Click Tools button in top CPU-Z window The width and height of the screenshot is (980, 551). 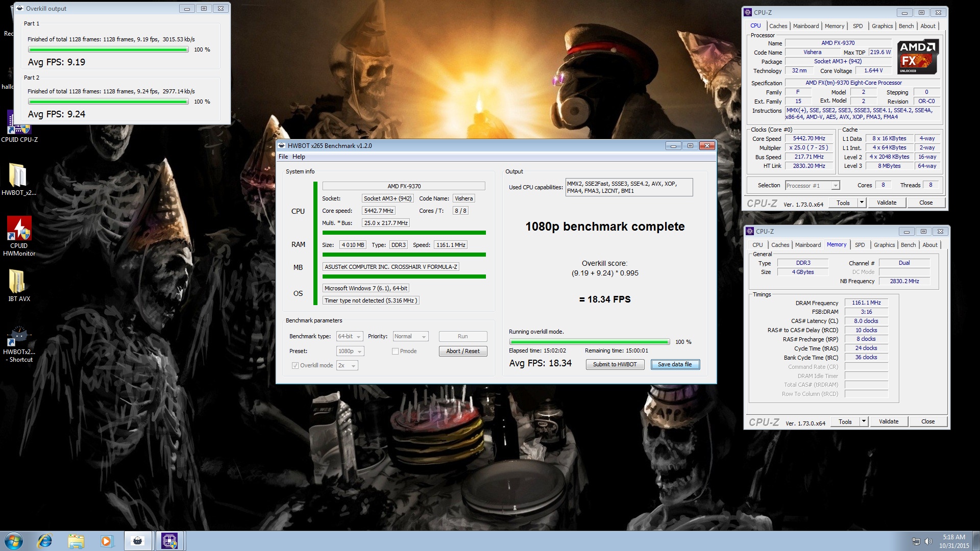pyautogui.click(x=843, y=203)
